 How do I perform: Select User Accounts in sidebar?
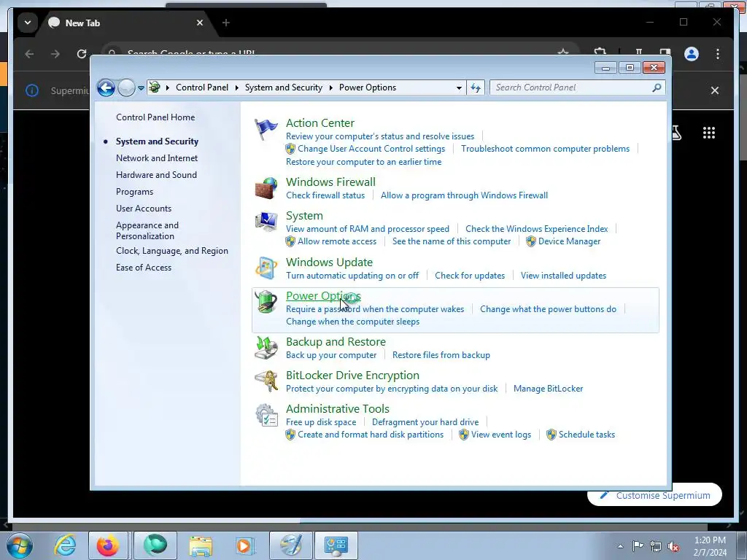point(144,208)
